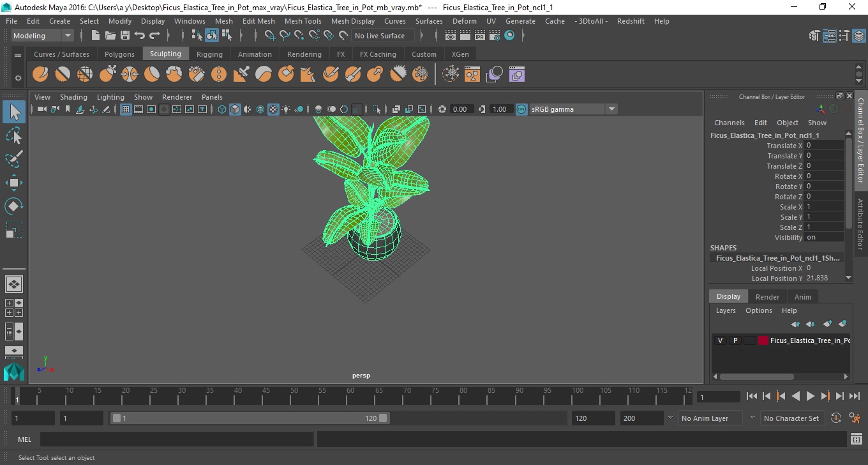Click the MEL command input field
Image resolution: width=868 pixels, height=465 pixels.
(176, 439)
